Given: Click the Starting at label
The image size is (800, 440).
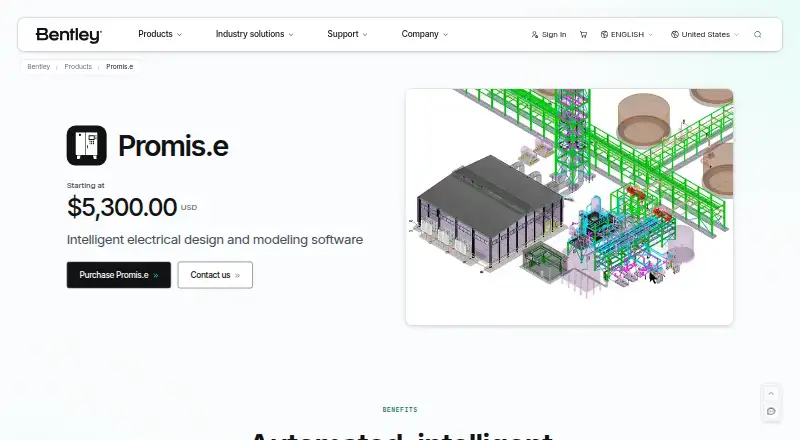Looking at the screenshot, I should 86,185.
